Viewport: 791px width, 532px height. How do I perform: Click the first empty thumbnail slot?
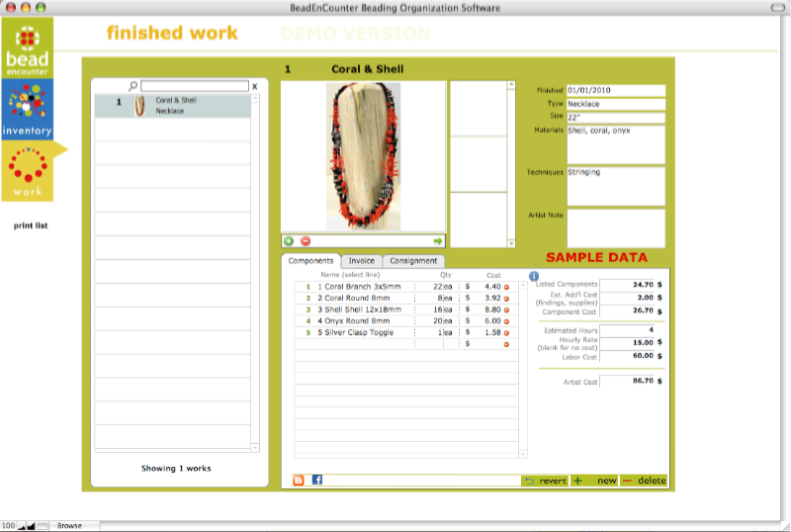click(x=478, y=109)
